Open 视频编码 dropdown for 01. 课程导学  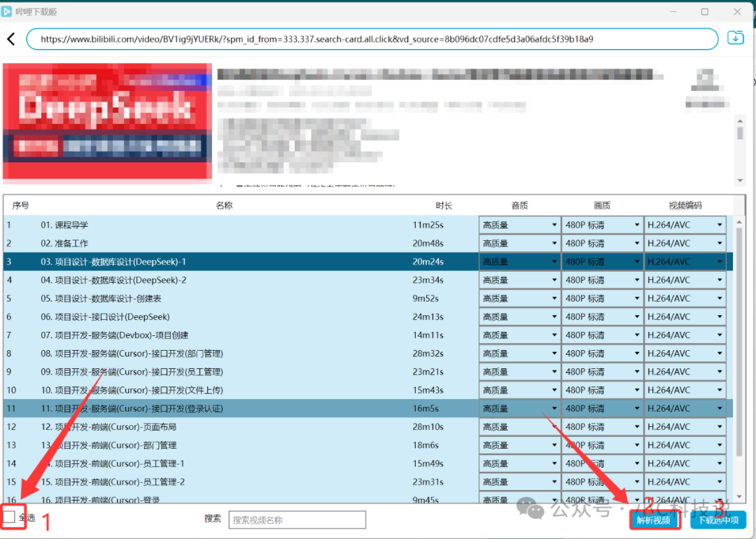[x=685, y=225]
